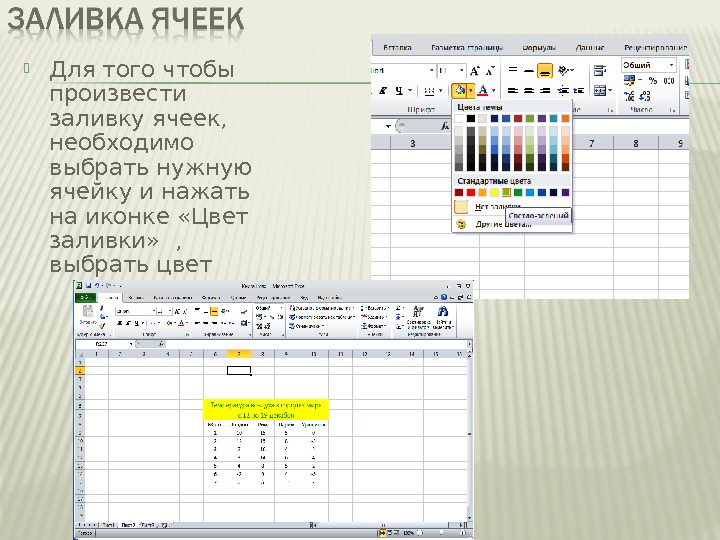This screenshot has height=540, width=720.
Task: Toggle highlighted Bottom Align in upper ribbon
Action: pyautogui.click(x=545, y=70)
